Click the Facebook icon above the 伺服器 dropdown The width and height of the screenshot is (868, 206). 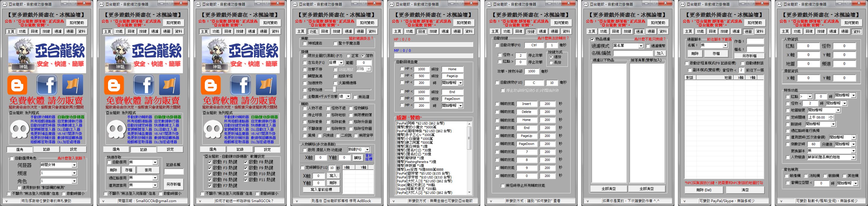click(47, 84)
